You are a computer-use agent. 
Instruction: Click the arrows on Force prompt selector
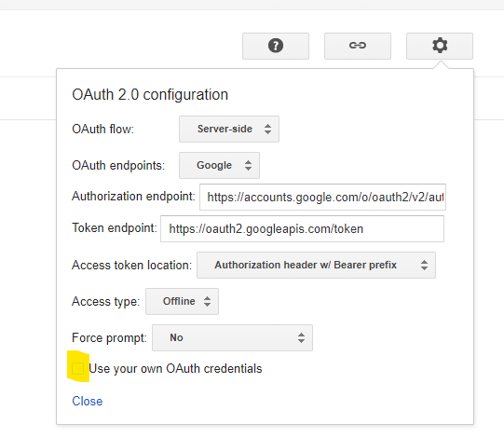[301, 337]
